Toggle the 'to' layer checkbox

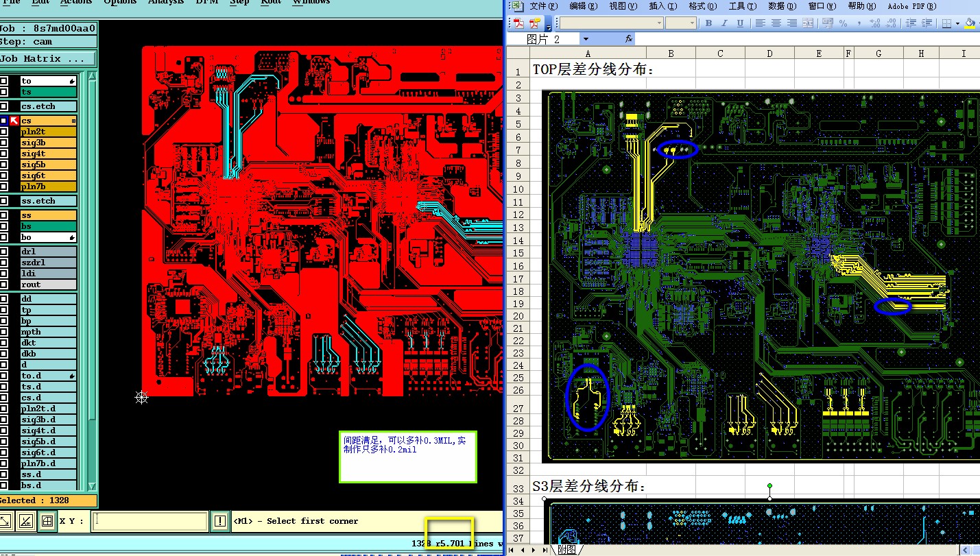pyautogui.click(x=4, y=81)
